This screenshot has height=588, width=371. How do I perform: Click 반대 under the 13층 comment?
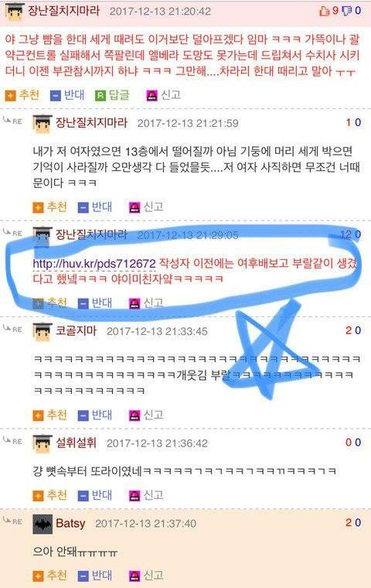(x=95, y=207)
